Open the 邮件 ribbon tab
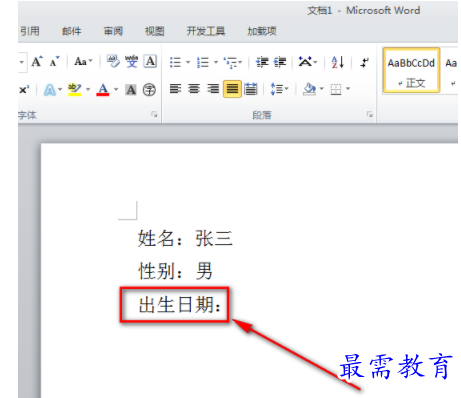This screenshot has width=461, height=398. [72, 31]
